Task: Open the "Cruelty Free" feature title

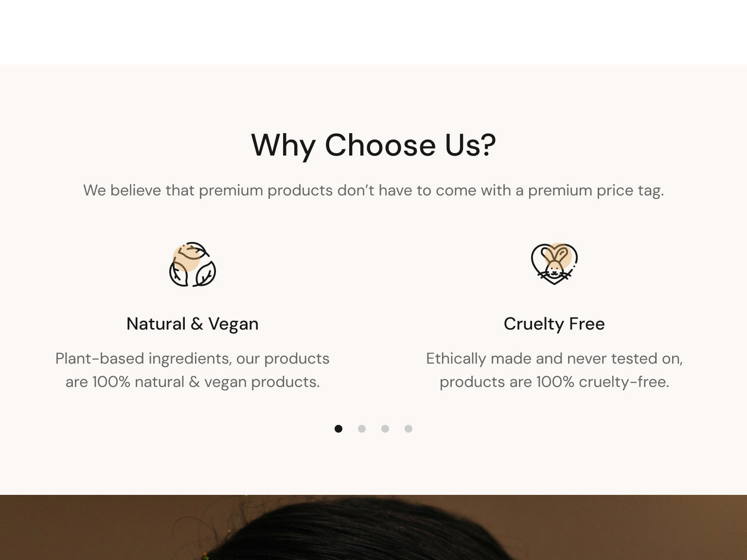Action: (x=554, y=324)
